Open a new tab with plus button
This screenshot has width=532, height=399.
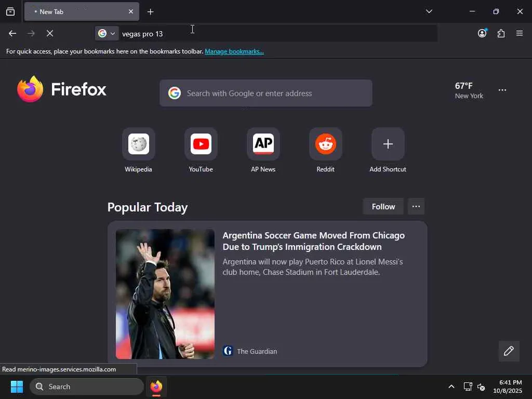[150, 12]
